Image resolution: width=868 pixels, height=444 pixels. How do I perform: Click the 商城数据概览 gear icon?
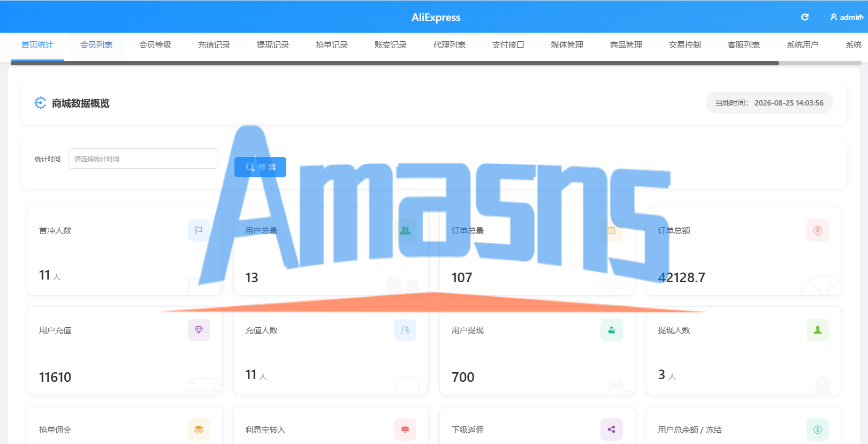point(40,103)
